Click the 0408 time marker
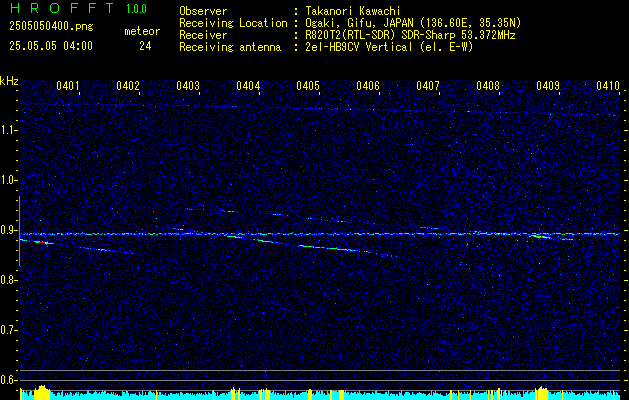629x400 pixels. pyautogui.click(x=488, y=86)
